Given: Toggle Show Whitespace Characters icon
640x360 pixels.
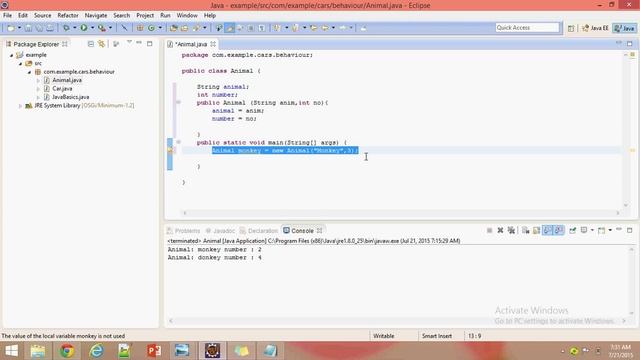Looking at the screenshot, I should (262, 28).
